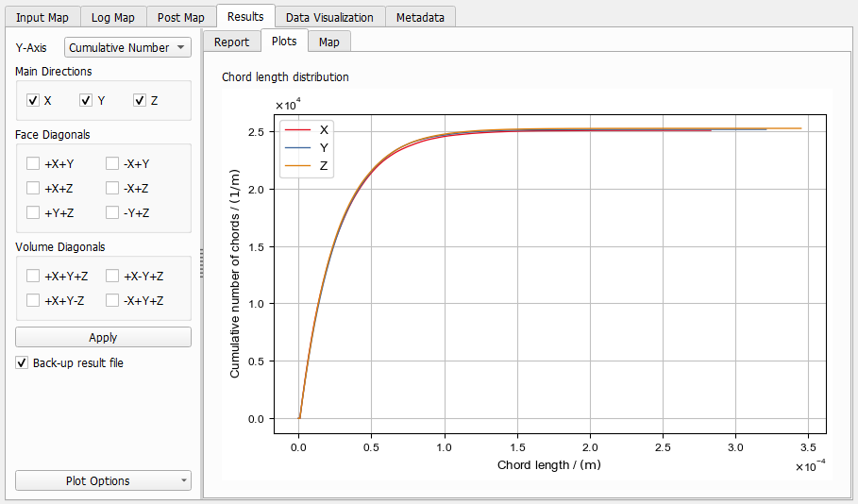Image resolution: width=858 pixels, height=504 pixels.
Task: Select the Plots sub-tab
Action: tap(284, 41)
